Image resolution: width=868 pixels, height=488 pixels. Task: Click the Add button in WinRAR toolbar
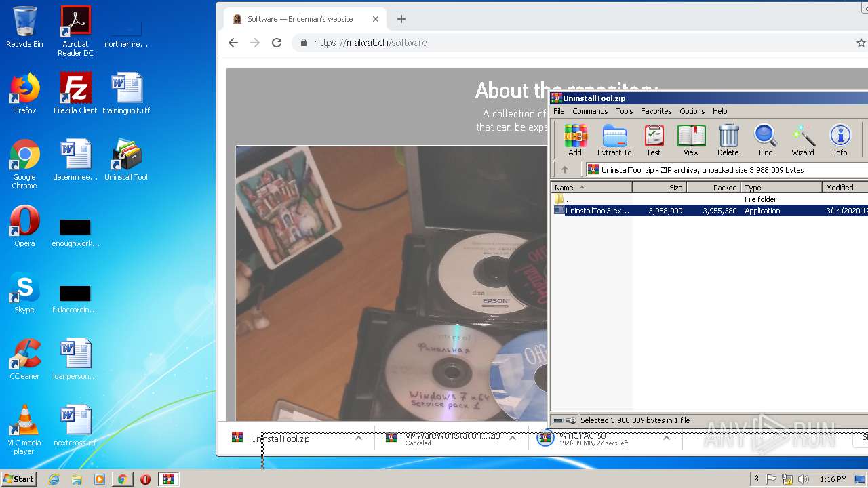pyautogui.click(x=575, y=140)
